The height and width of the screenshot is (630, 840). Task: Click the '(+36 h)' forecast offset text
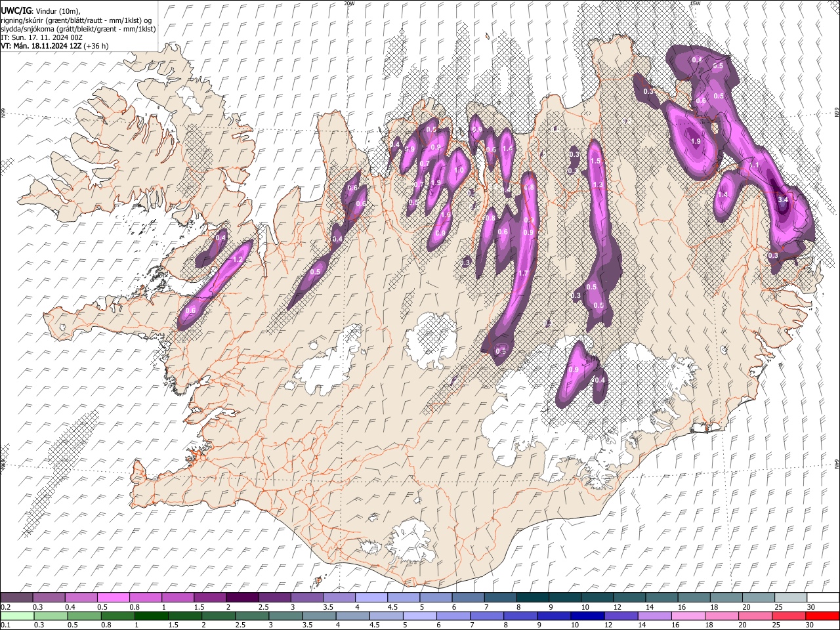pyautogui.click(x=96, y=46)
